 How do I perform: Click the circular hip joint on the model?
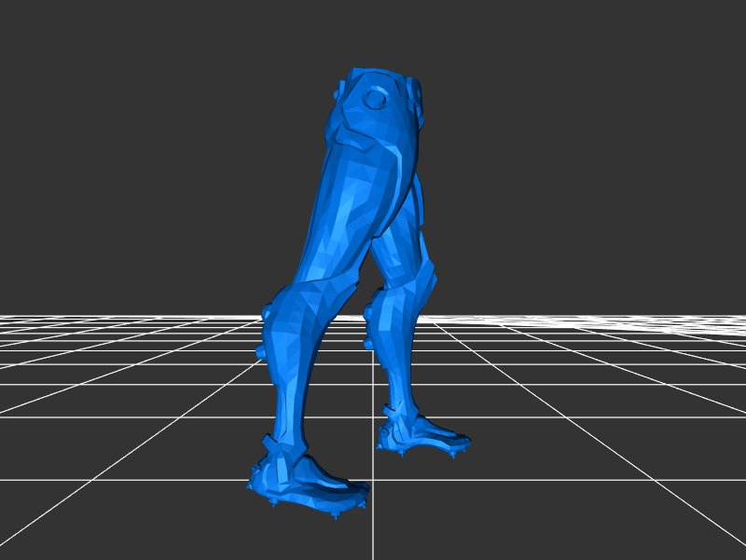pyautogui.click(x=375, y=97)
